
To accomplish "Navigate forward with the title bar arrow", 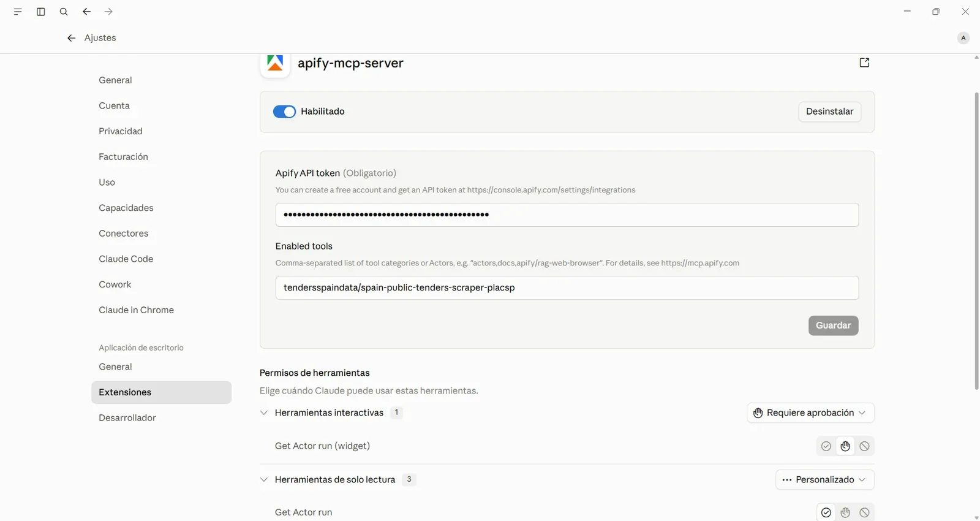I will 108,12.
